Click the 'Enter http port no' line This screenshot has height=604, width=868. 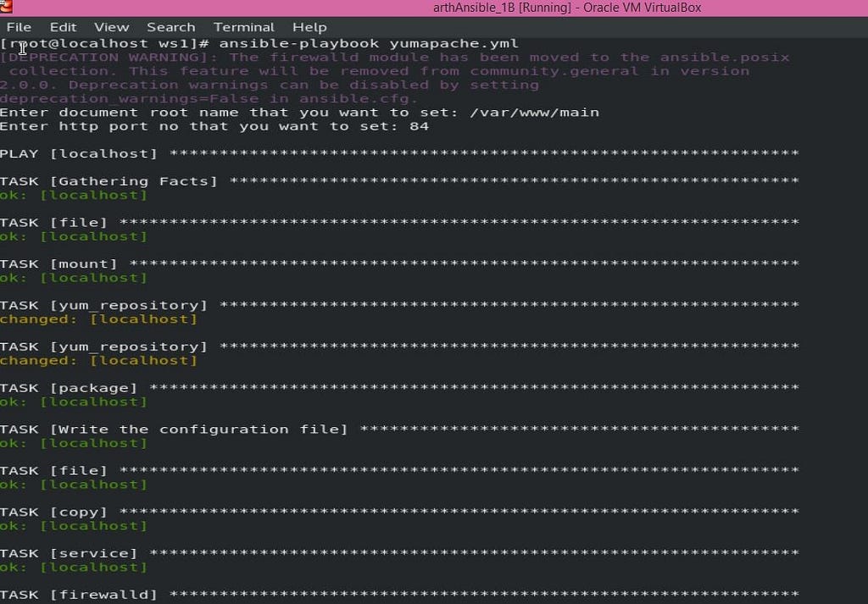pos(214,126)
